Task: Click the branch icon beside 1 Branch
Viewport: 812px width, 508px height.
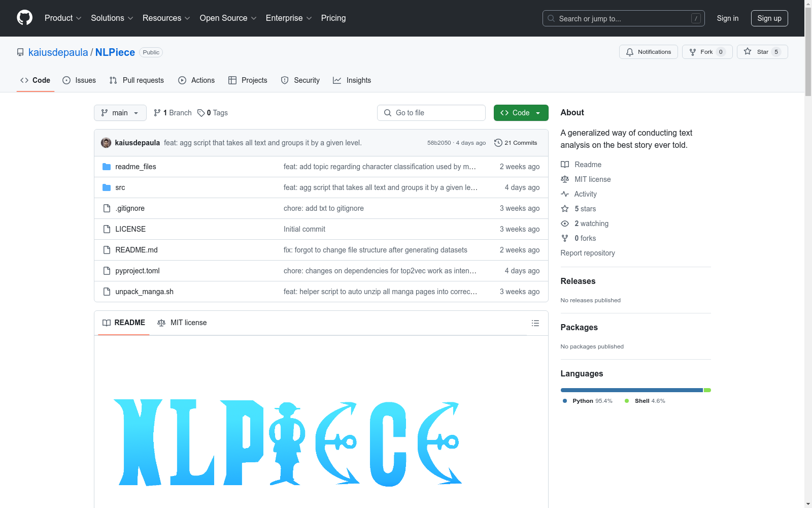Action: [157, 113]
